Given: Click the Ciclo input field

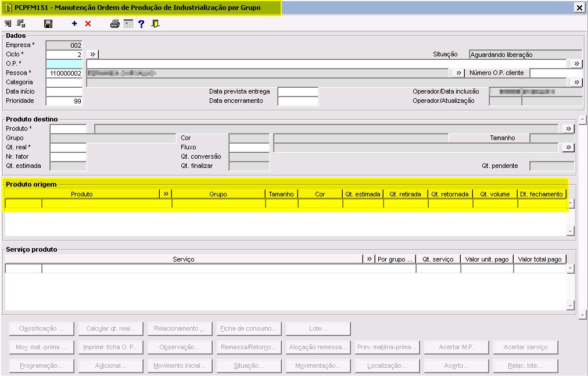Looking at the screenshot, I should 64,55.
